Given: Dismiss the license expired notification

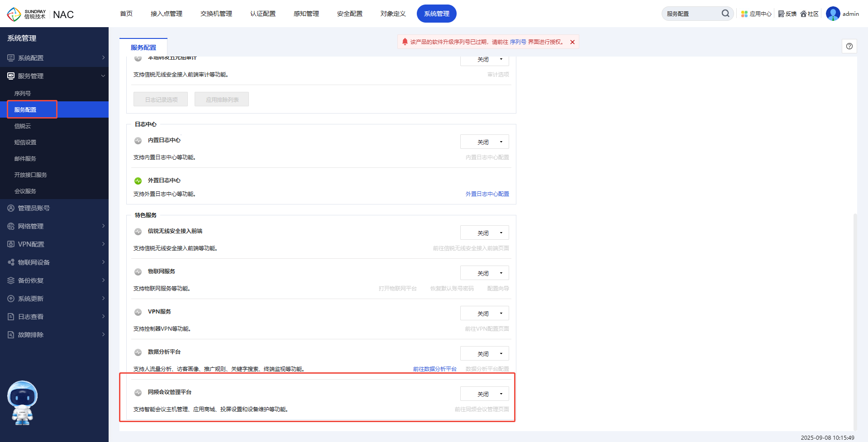Looking at the screenshot, I should [x=572, y=42].
